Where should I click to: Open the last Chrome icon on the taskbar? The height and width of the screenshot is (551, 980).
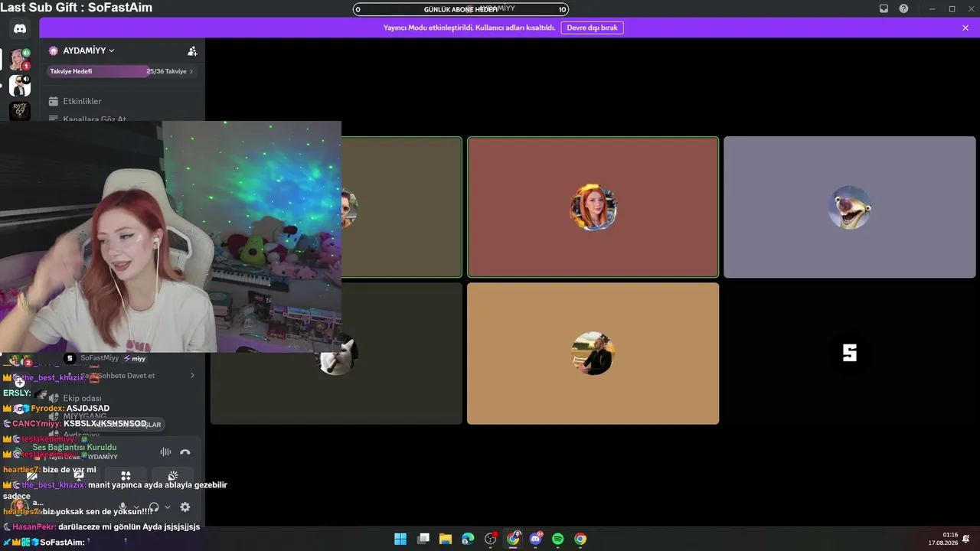click(x=580, y=539)
